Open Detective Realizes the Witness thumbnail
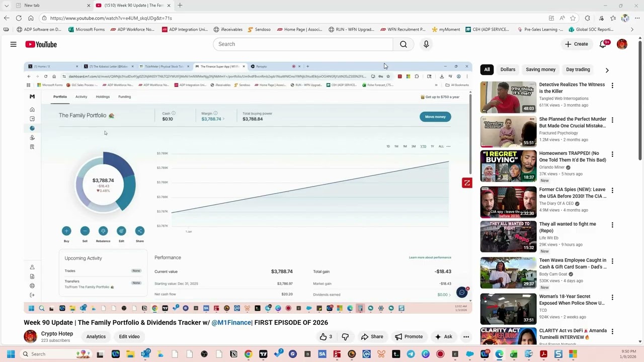644x362 pixels. (x=508, y=97)
